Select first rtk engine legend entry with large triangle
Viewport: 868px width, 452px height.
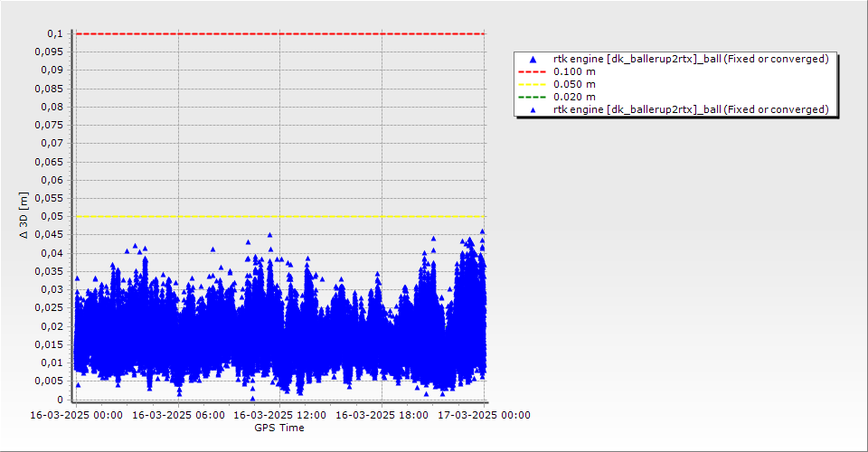coord(679,59)
